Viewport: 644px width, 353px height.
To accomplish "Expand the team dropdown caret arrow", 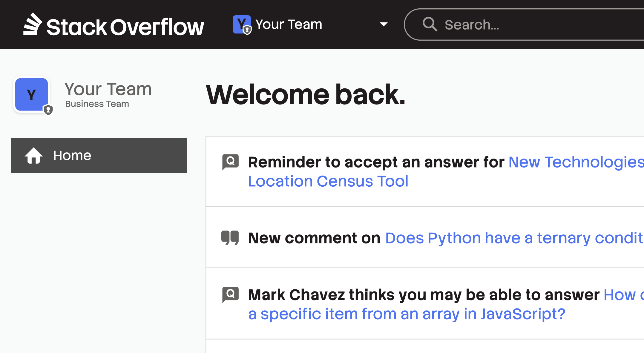I will coord(384,24).
